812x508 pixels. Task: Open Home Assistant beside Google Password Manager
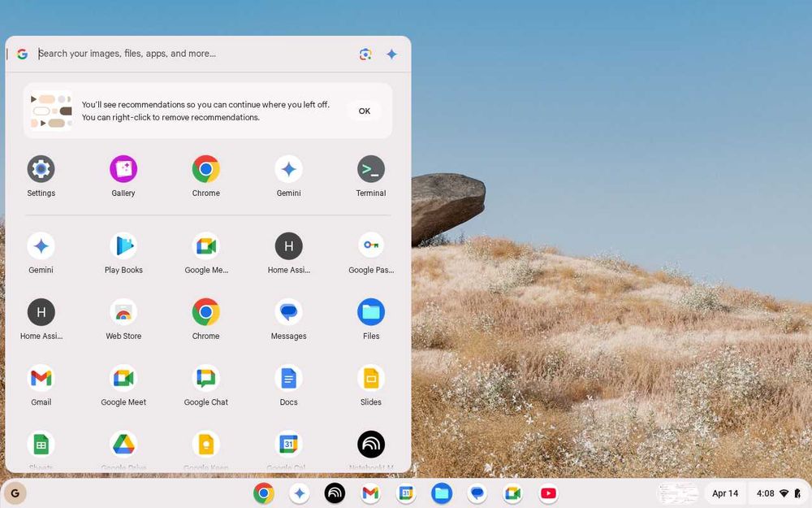[x=288, y=245]
